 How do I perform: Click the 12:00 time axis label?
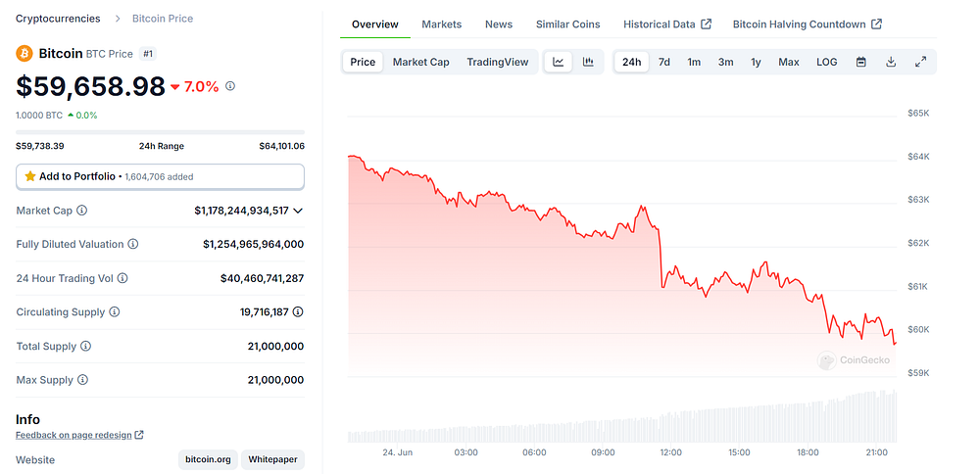(x=670, y=452)
